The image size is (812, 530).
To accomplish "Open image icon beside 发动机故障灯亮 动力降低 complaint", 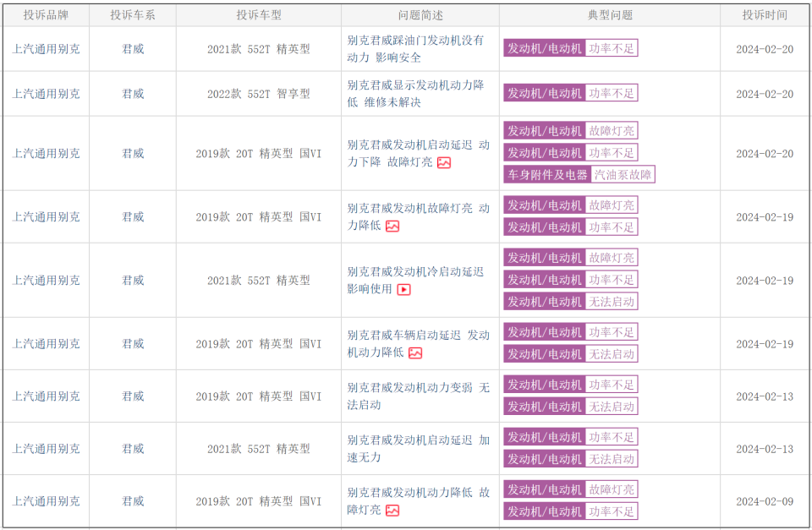I will tap(392, 227).
